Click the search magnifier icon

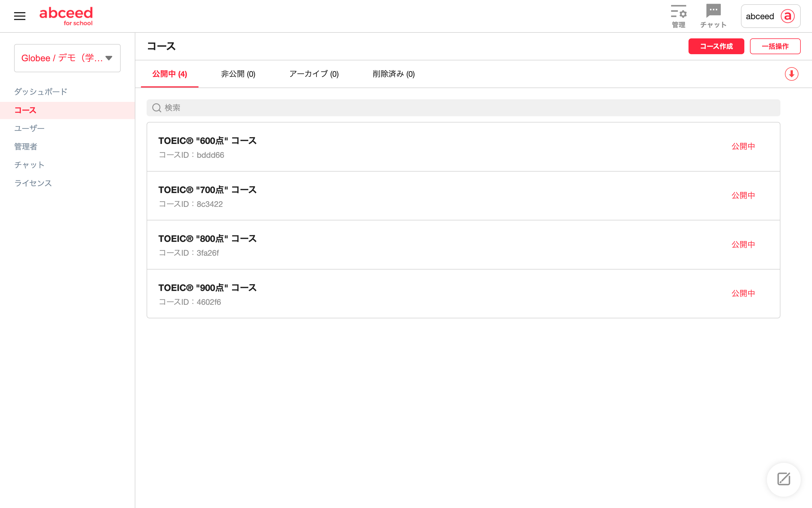pyautogui.click(x=157, y=108)
